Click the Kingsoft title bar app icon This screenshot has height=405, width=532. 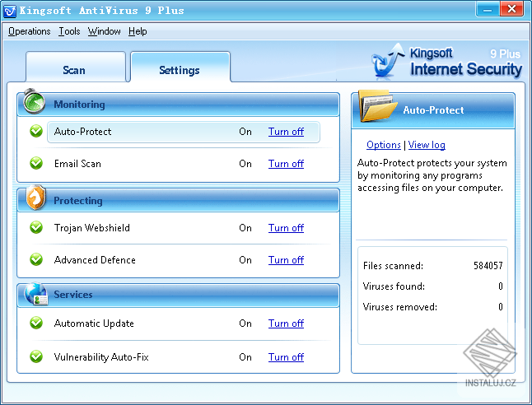tap(10, 11)
